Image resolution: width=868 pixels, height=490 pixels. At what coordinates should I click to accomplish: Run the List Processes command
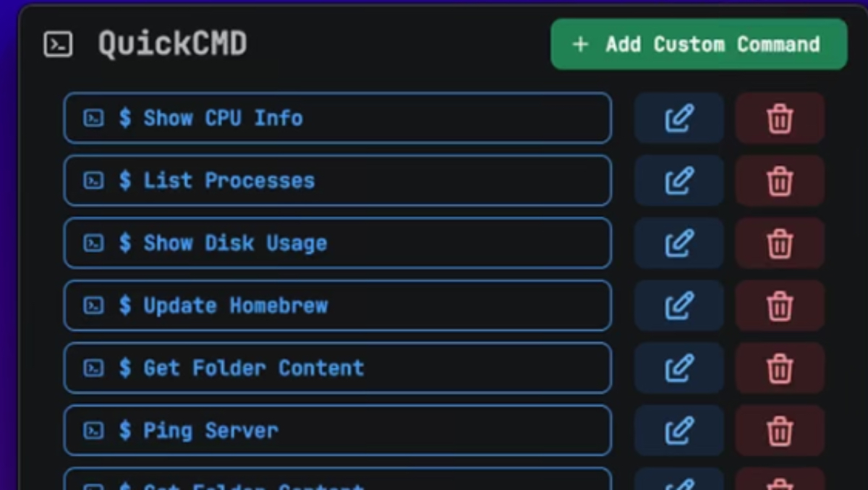coord(337,180)
